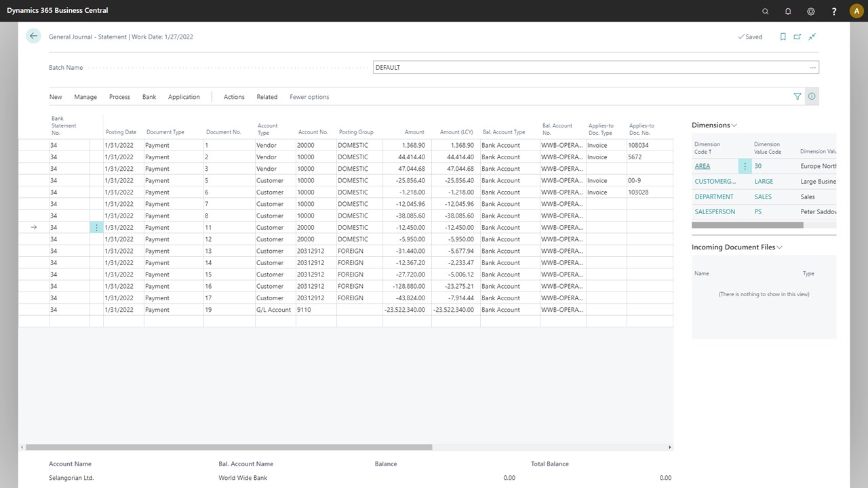Click the Posting Group column header
Viewport: 868px width, 488px height.
[356, 132]
